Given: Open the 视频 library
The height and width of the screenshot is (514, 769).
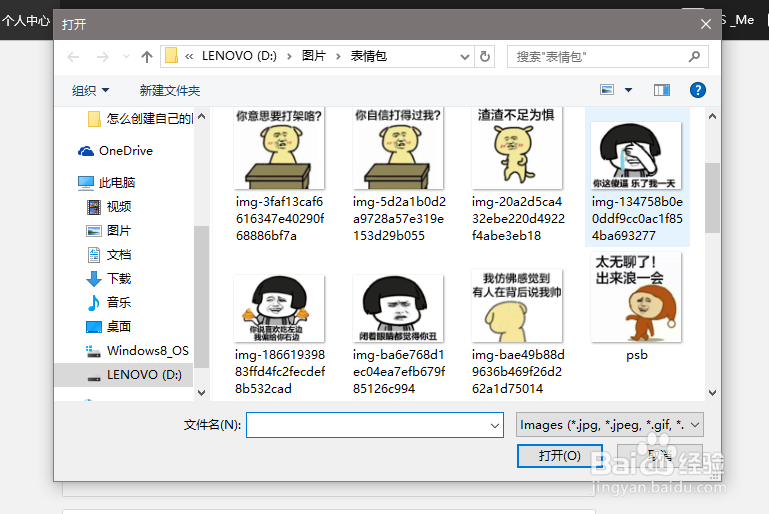Looking at the screenshot, I should point(109,207).
